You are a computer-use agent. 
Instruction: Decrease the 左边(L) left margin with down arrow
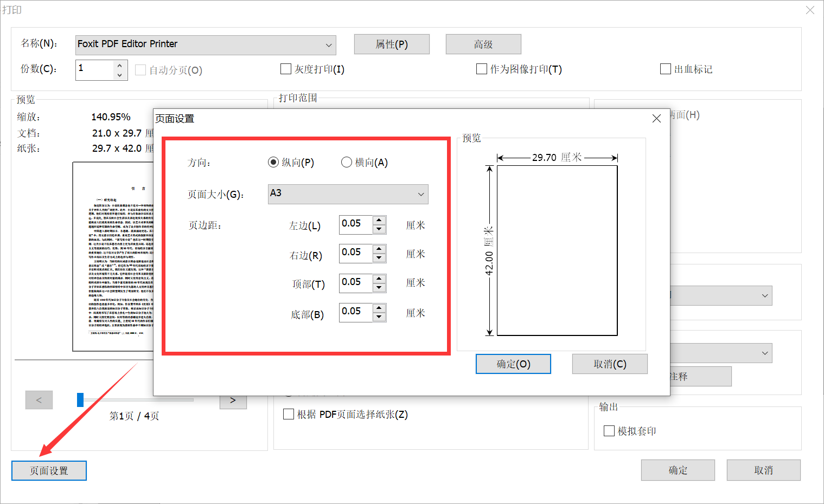(379, 229)
